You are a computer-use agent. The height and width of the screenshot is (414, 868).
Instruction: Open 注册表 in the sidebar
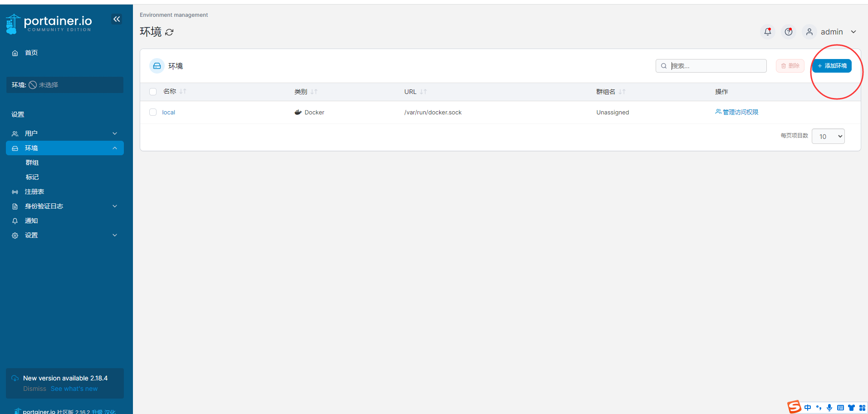[x=34, y=192]
